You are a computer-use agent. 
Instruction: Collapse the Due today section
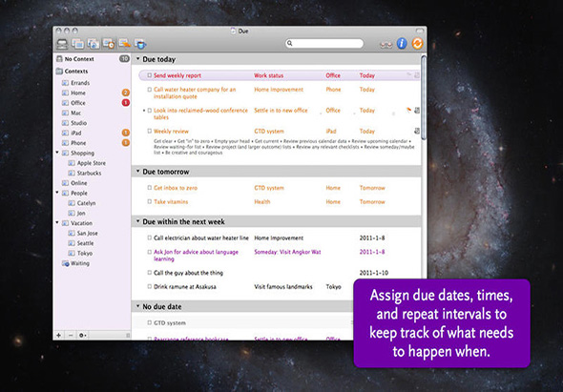click(137, 59)
